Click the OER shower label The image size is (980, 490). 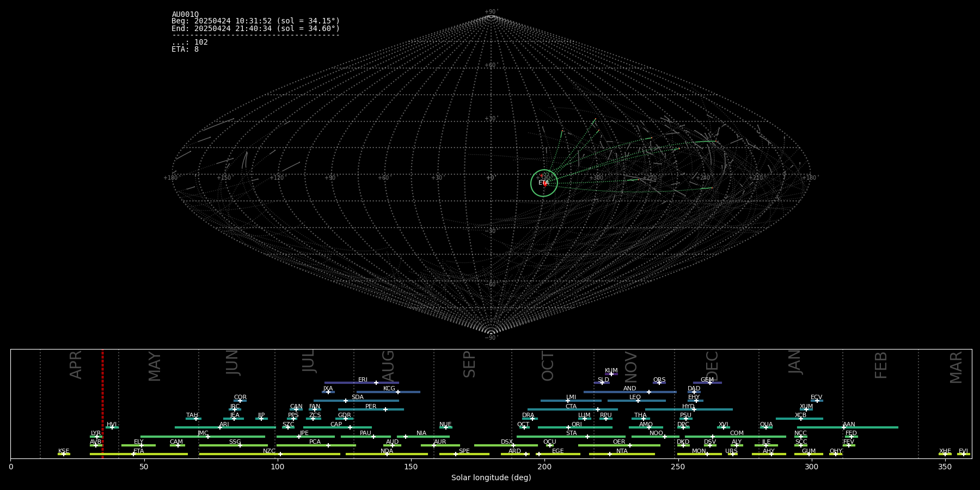tap(619, 442)
